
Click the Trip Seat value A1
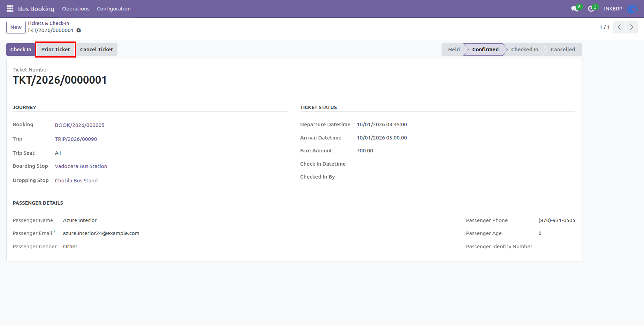click(x=58, y=153)
